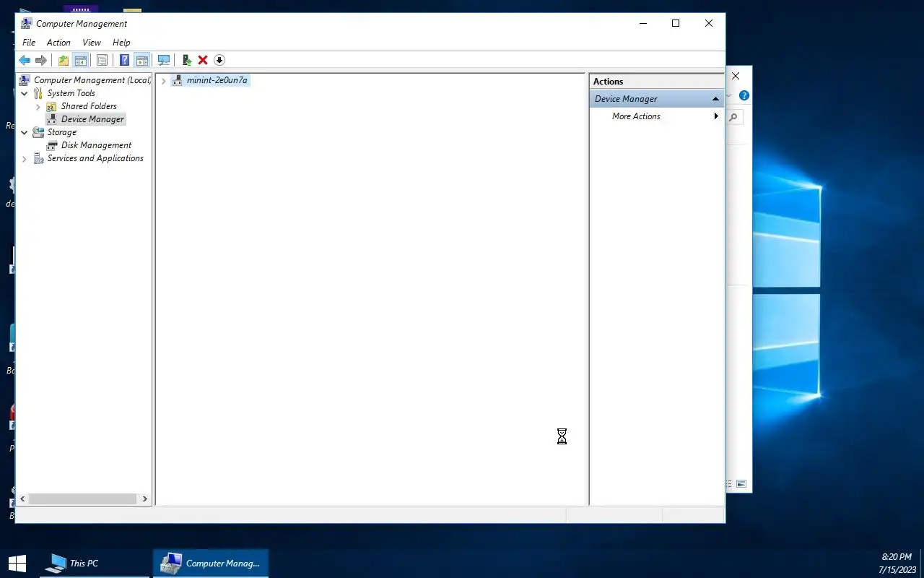The height and width of the screenshot is (578, 924).
Task: Minimize the Computer Management window
Action: point(642,23)
